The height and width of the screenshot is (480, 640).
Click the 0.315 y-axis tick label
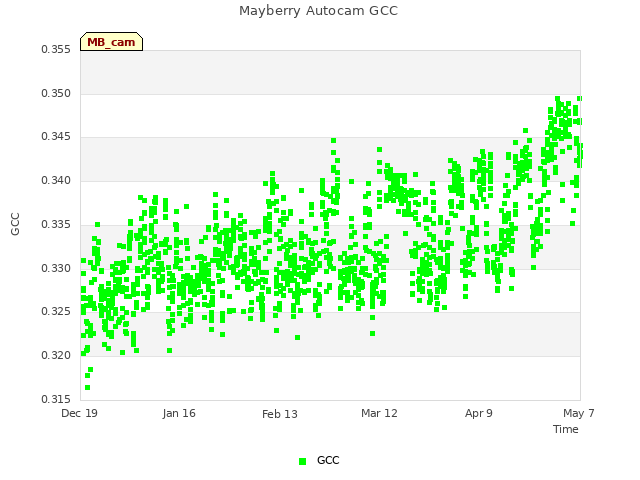pyautogui.click(x=56, y=399)
